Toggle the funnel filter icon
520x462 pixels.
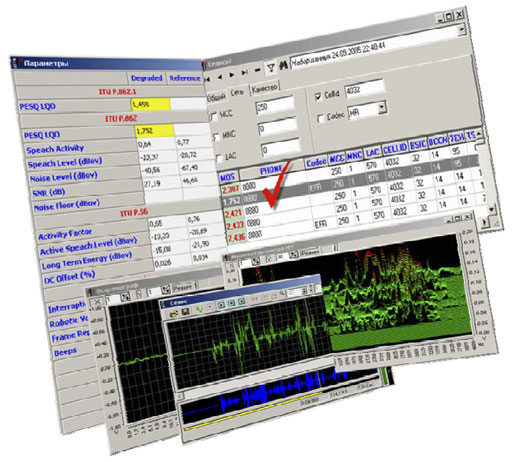271,68
